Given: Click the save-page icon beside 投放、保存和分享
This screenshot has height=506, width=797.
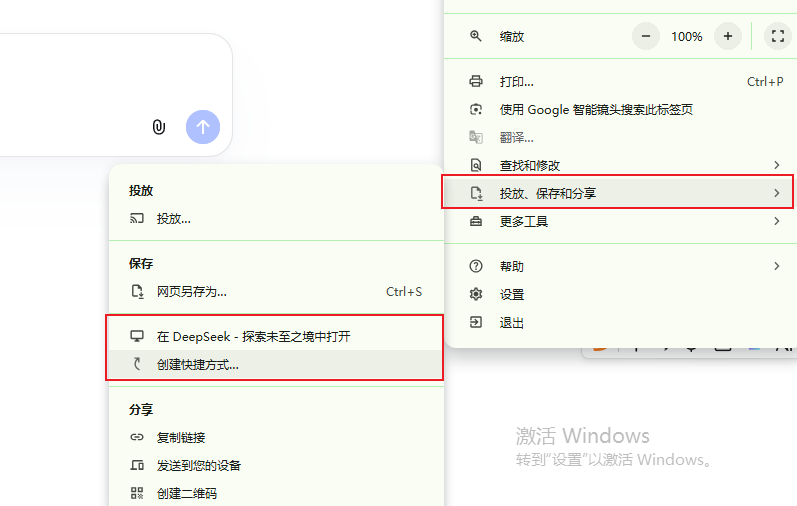Looking at the screenshot, I should (476, 193).
